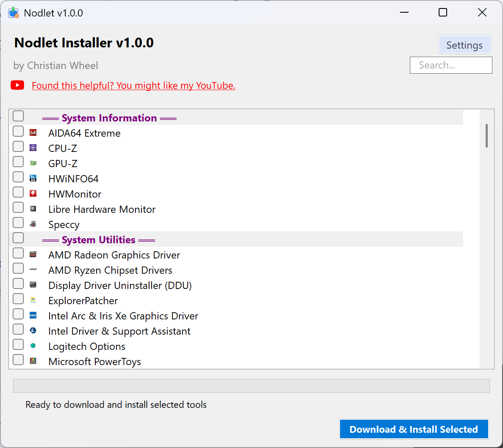Open the YouTube channel link
Screen dimensions: 503x448
point(133,85)
